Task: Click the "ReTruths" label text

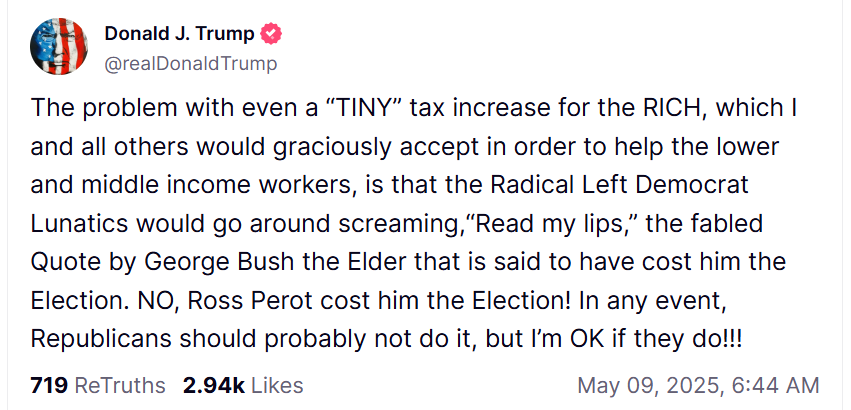Action: [x=119, y=386]
